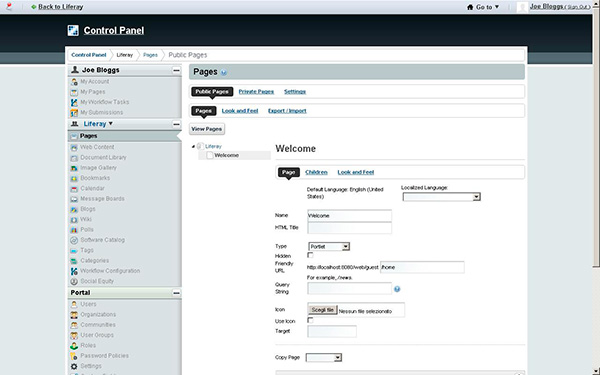Click the Tags icon
Screen dimensions: 600x375
[74, 251]
